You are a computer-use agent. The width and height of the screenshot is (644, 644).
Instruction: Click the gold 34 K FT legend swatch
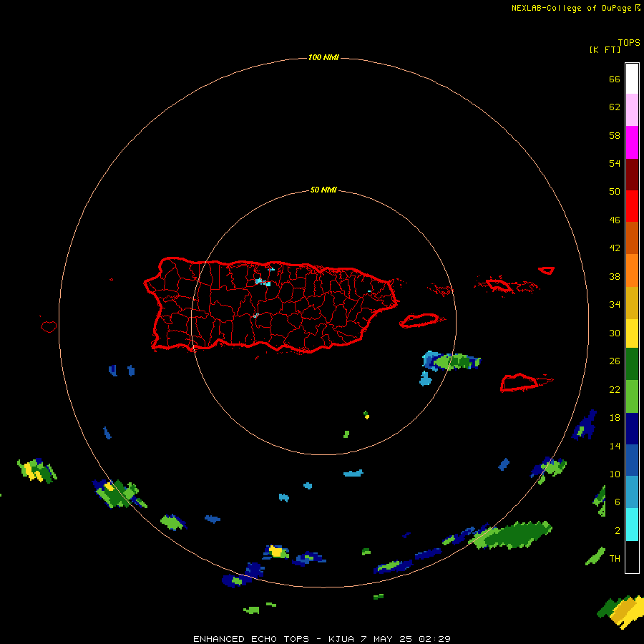point(632,303)
